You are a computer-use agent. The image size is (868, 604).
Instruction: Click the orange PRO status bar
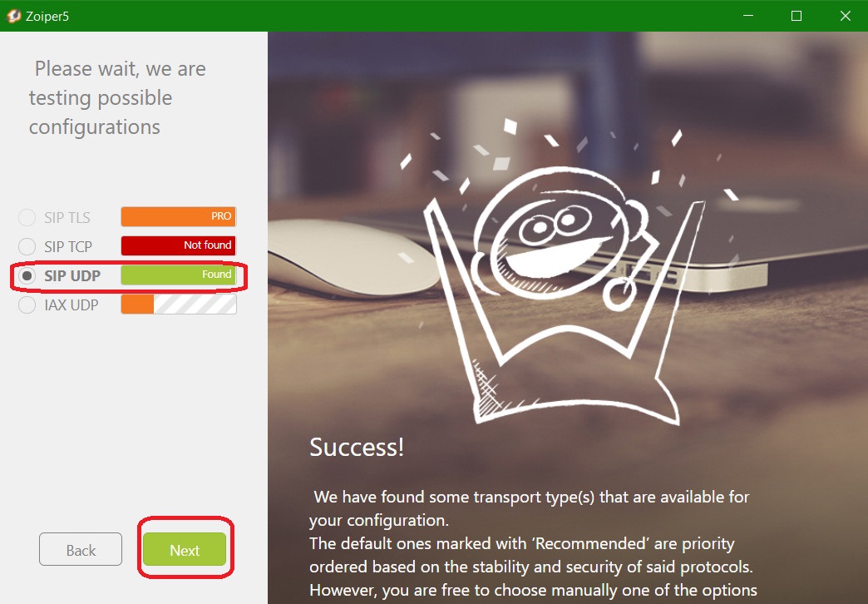pos(179,216)
